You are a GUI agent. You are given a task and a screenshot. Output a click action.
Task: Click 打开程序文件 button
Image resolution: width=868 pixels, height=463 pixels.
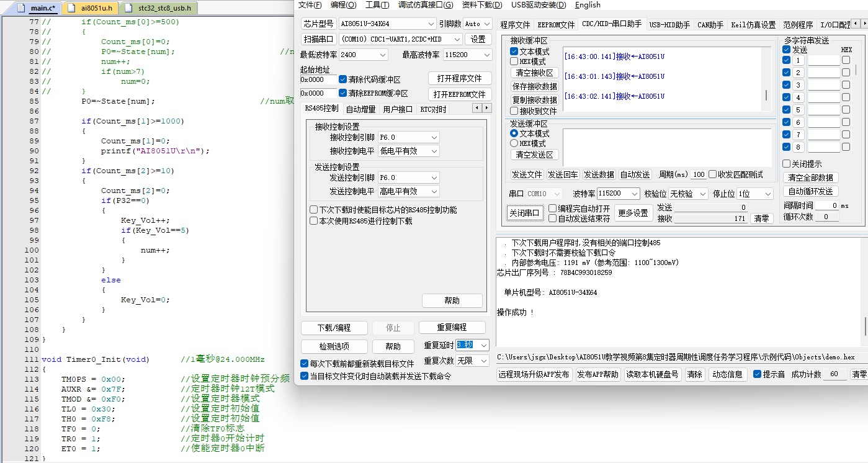pyautogui.click(x=460, y=79)
